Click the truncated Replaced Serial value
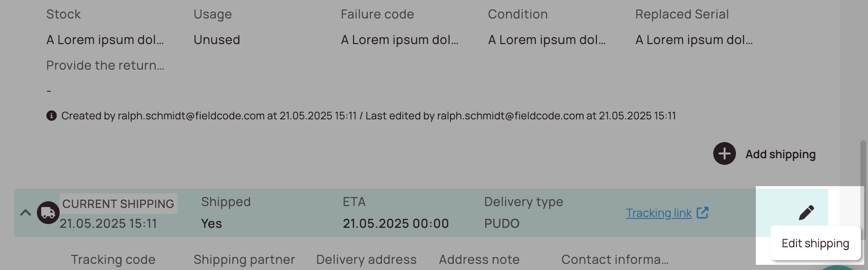Screen dimensions: 868x270 click(x=694, y=40)
